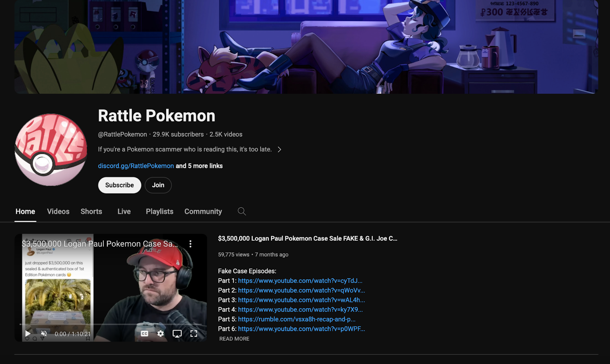Click the video progress bar
This screenshot has height=364, width=610.
(x=111, y=324)
